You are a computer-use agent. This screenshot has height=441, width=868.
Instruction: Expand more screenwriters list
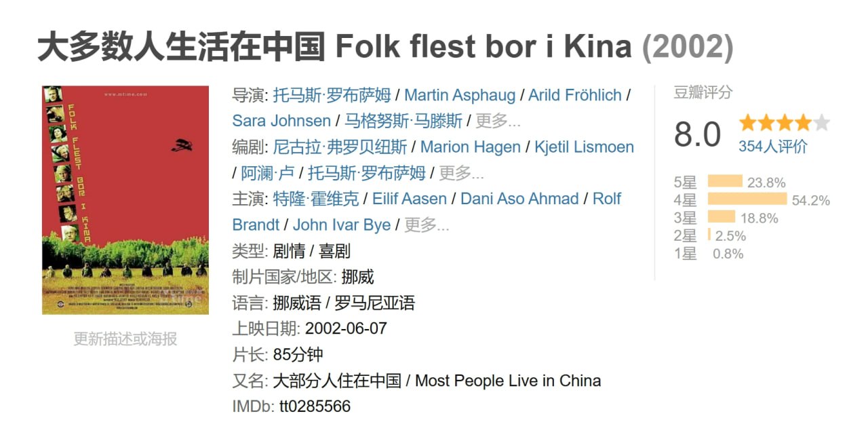tap(462, 172)
